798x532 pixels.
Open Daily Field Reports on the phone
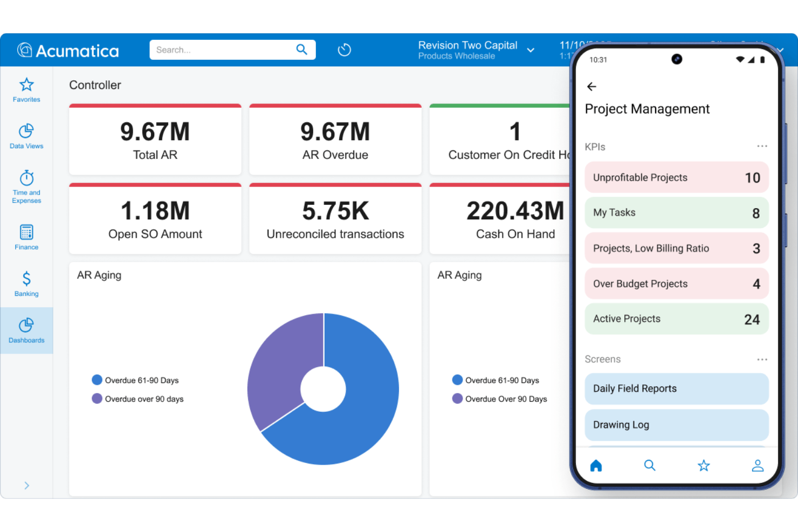676,389
